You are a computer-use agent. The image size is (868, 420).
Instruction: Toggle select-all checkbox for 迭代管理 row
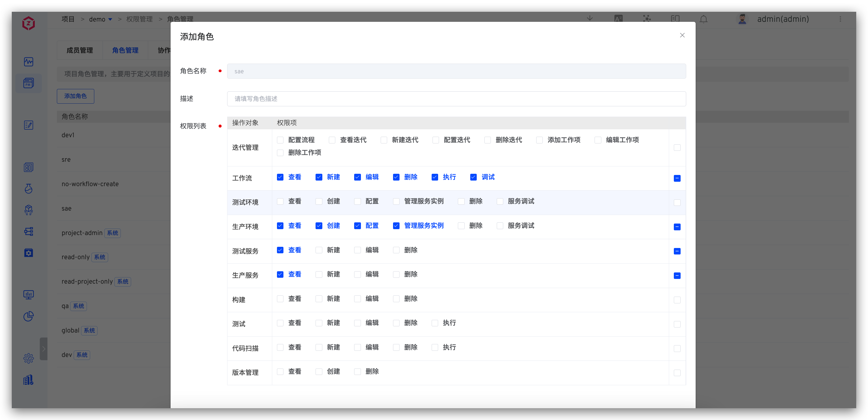pos(677,148)
